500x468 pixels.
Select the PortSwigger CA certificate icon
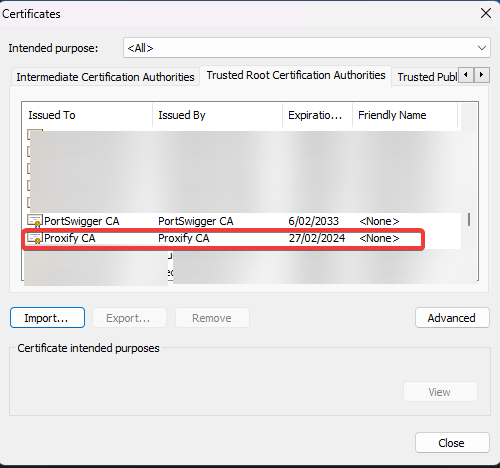[35, 221]
